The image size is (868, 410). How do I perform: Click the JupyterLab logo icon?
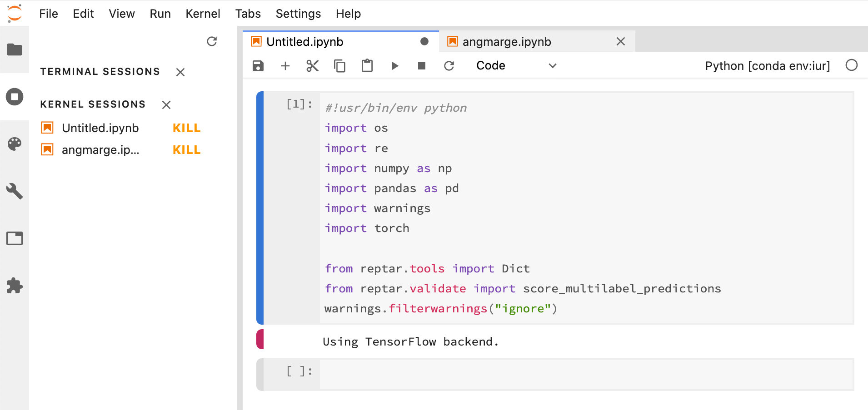15,13
